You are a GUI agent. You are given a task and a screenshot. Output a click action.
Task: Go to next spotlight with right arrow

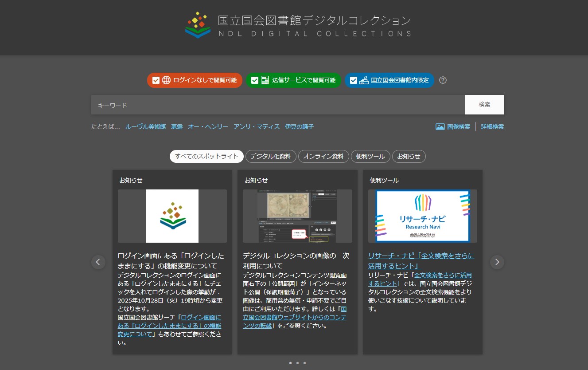coord(497,262)
